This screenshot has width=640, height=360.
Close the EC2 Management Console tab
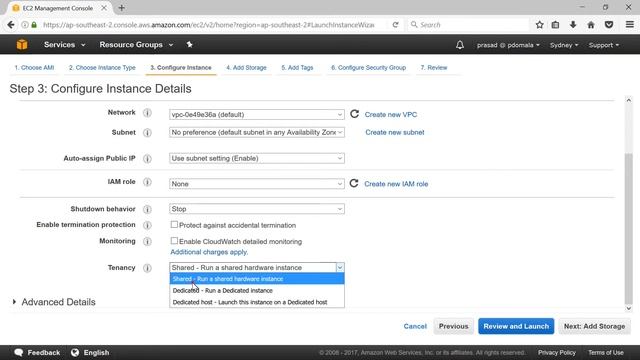(104, 8)
